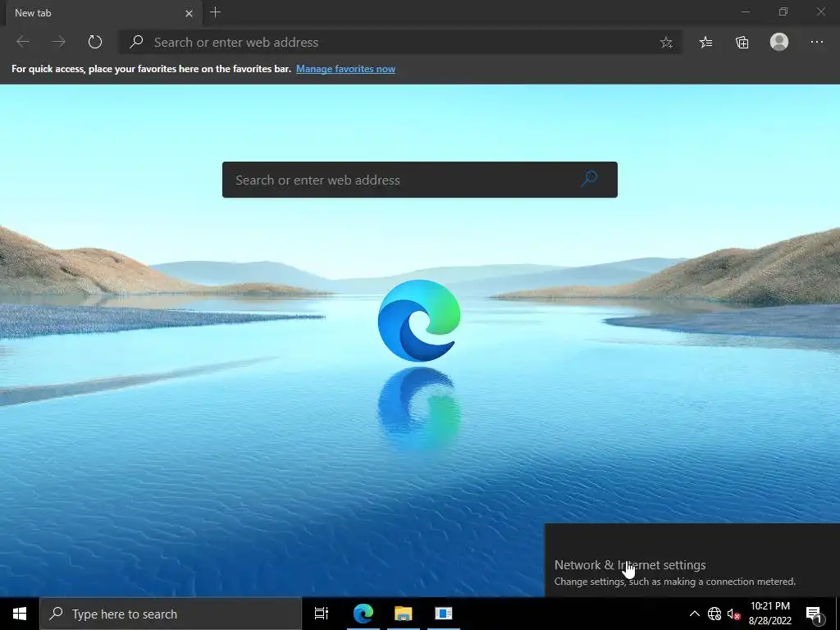Open the Collections icon

[x=742, y=43]
